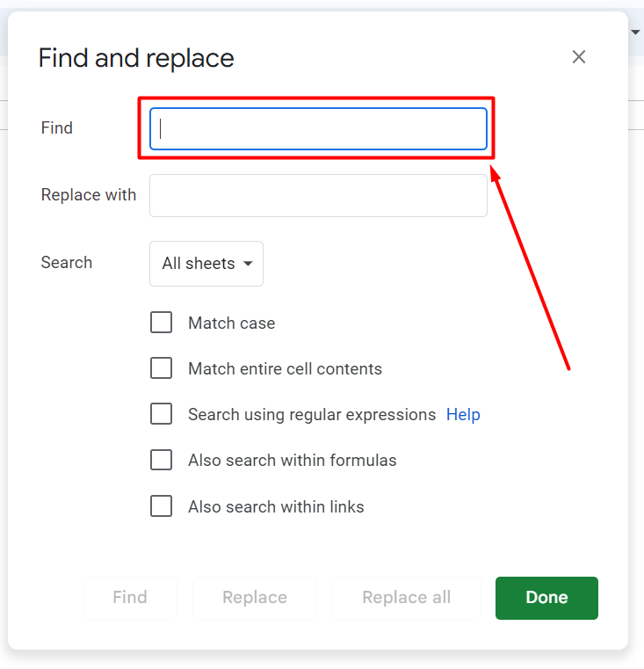Open the All sheets search scope dropdown
This screenshot has height=669, width=644.
pos(206,263)
